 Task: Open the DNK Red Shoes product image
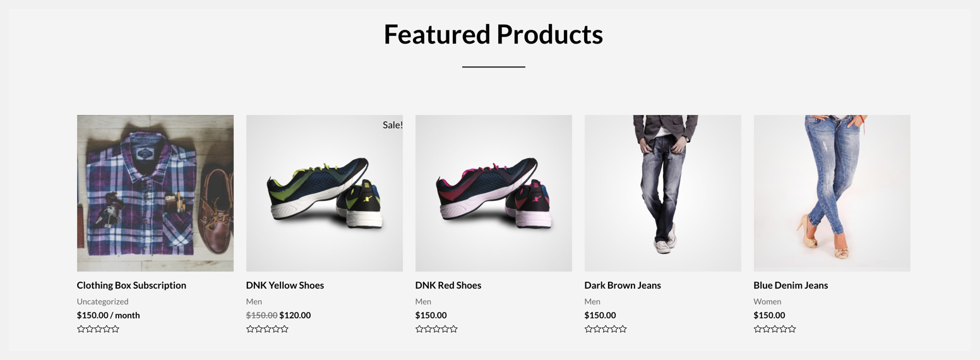pos(494,193)
